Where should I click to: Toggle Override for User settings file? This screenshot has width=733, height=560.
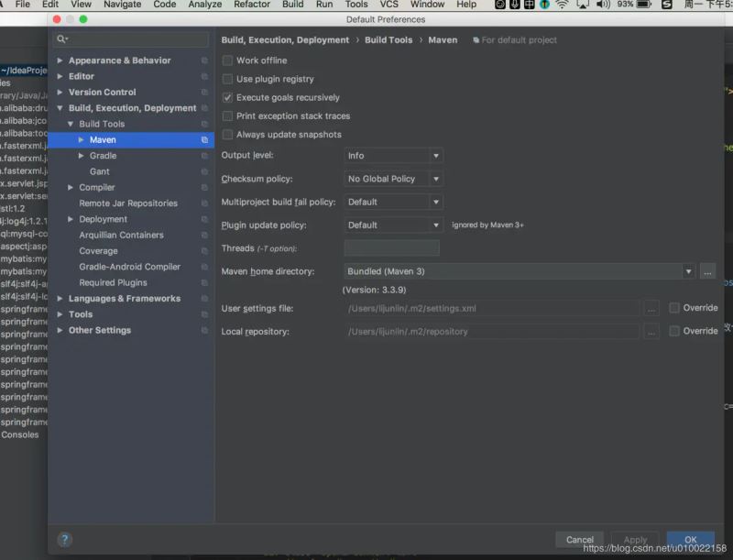674,308
